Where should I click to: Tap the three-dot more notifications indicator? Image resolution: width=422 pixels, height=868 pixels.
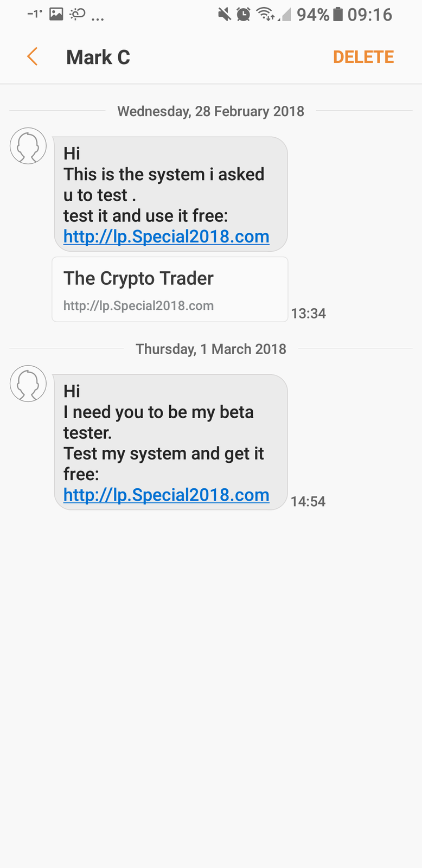[98, 18]
